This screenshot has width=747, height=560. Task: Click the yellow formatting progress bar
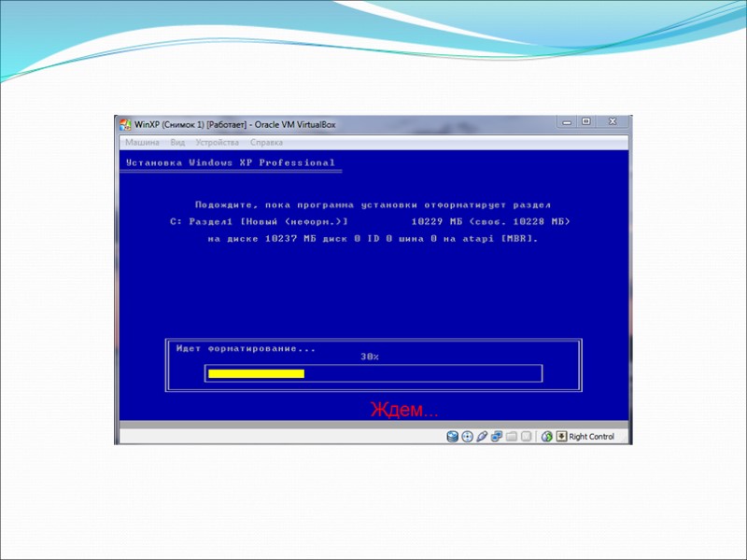[256, 374]
